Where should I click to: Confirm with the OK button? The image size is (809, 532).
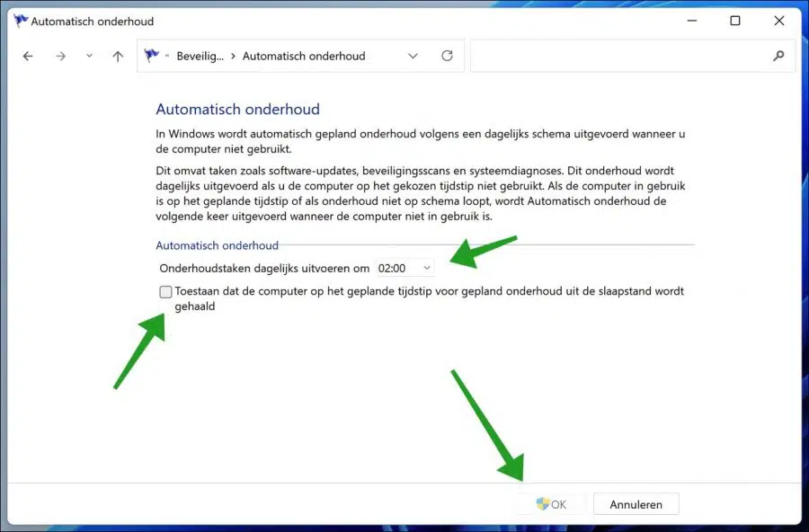click(551, 504)
